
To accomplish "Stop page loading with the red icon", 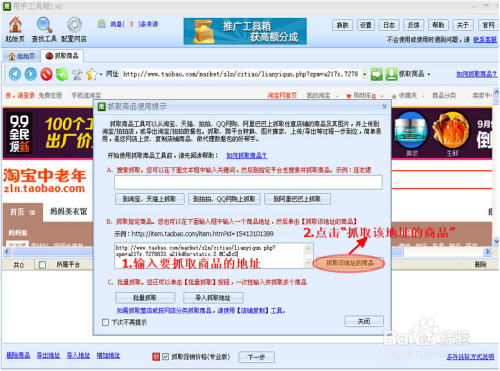I will point(46,74).
